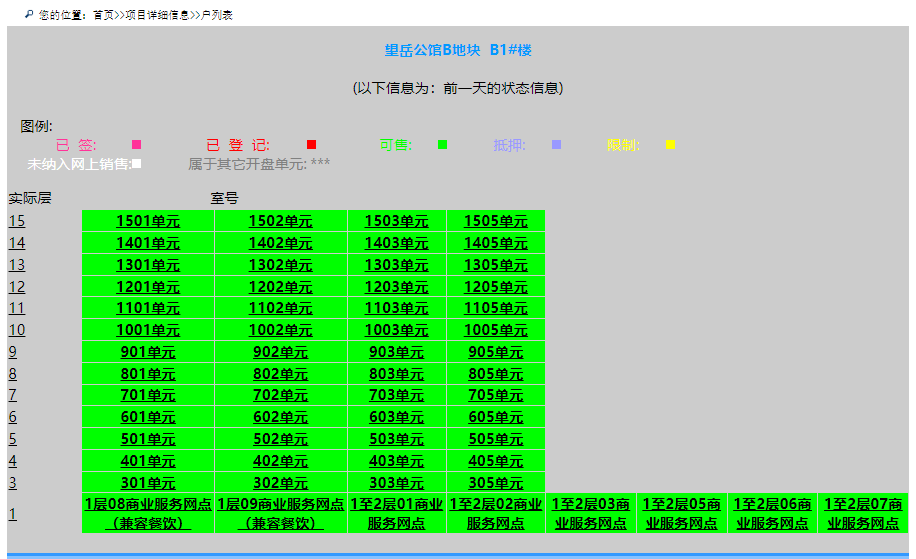This screenshot has width=916, height=559.
Task: Open floor 1 link
Action: tap(12, 514)
